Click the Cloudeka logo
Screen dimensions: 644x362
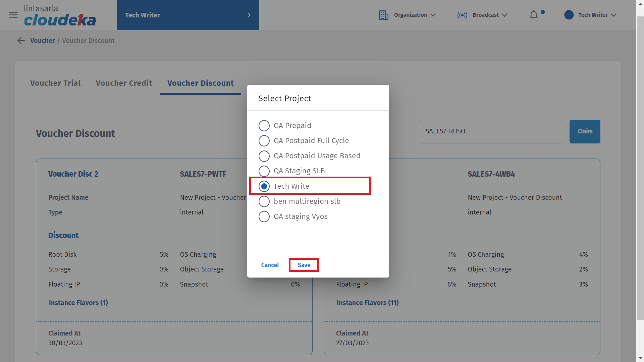pyautogui.click(x=60, y=16)
